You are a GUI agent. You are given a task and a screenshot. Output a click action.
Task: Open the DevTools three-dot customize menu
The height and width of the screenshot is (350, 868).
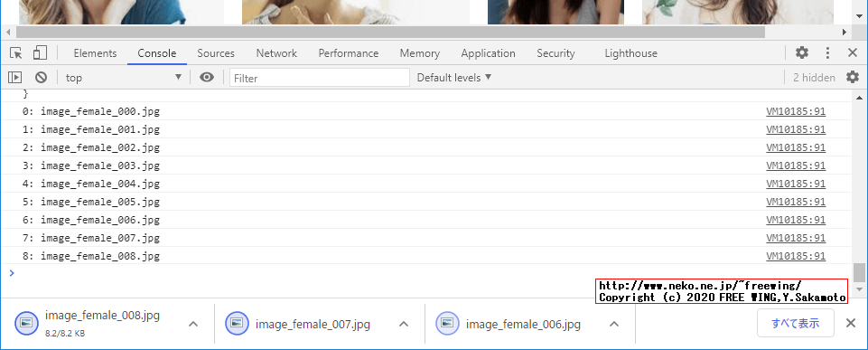pos(827,53)
